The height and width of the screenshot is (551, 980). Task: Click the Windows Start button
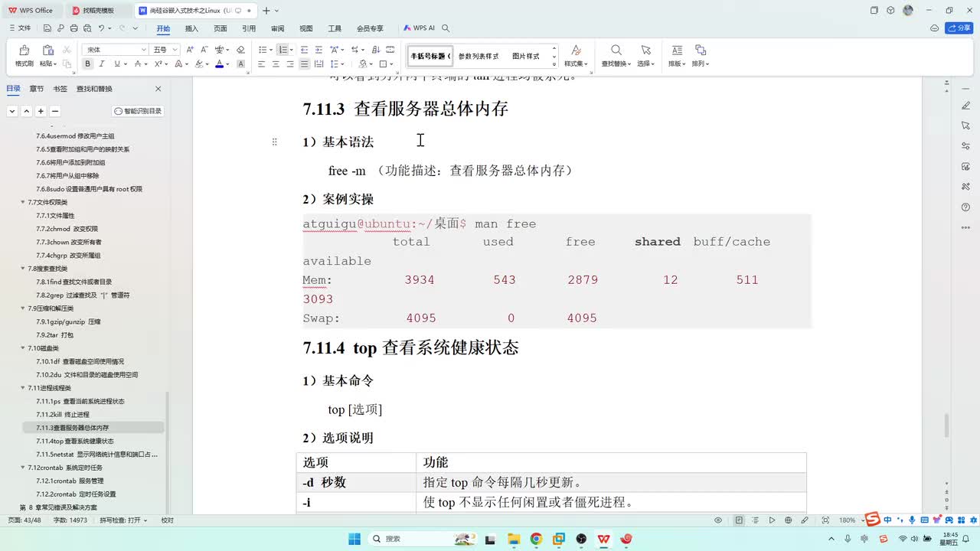pyautogui.click(x=354, y=539)
